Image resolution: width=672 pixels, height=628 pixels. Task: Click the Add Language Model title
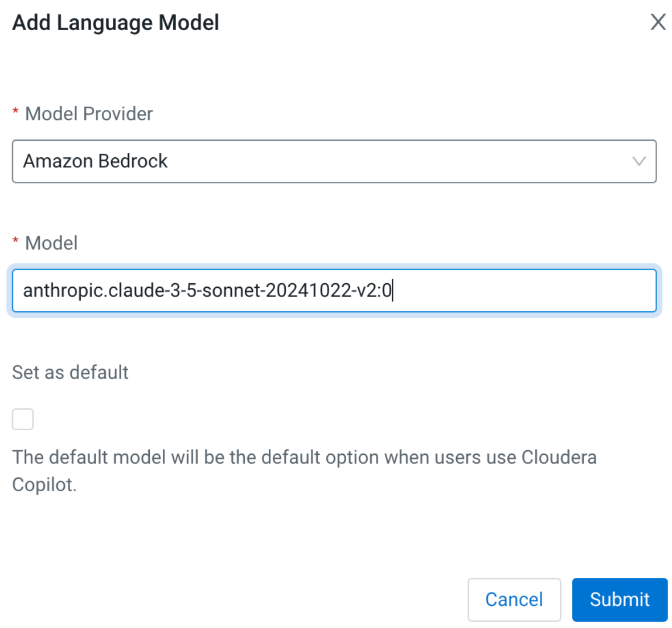[116, 23]
